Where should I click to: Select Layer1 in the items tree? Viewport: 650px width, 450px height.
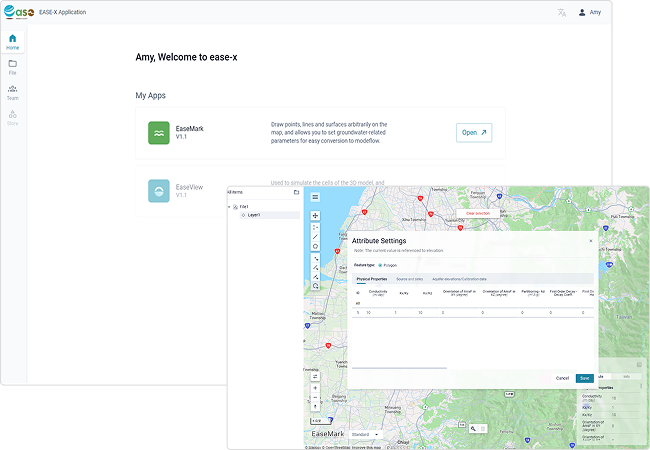(x=270, y=215)
